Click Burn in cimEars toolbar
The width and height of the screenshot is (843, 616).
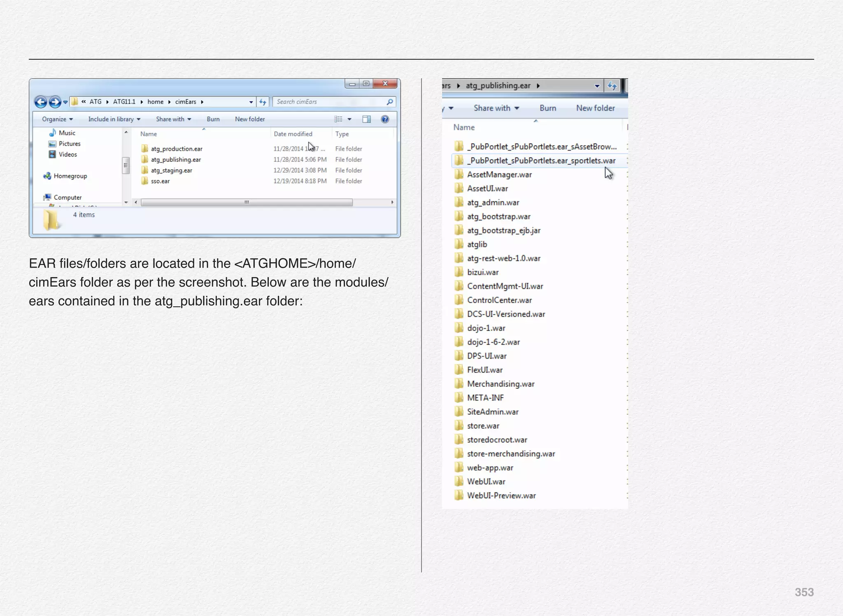(x=213, y=119)
